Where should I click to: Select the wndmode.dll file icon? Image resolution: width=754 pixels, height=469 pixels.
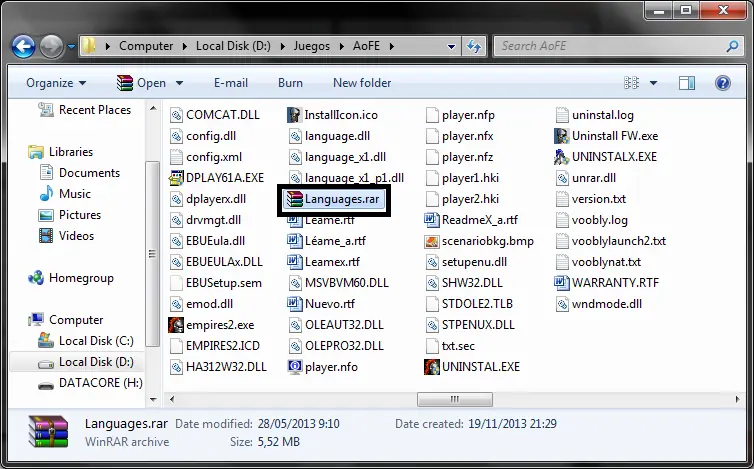(562, 304)
